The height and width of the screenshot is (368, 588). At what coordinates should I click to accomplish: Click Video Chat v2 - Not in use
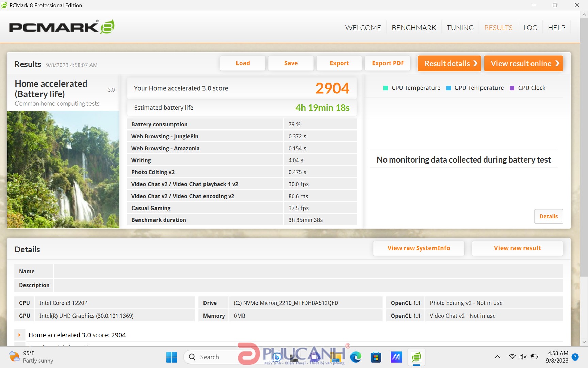click(463, 316)
